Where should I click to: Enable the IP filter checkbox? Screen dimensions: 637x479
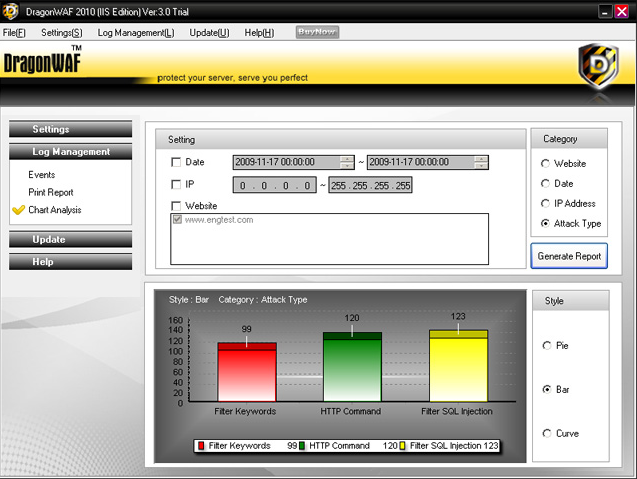click(176, 185)
